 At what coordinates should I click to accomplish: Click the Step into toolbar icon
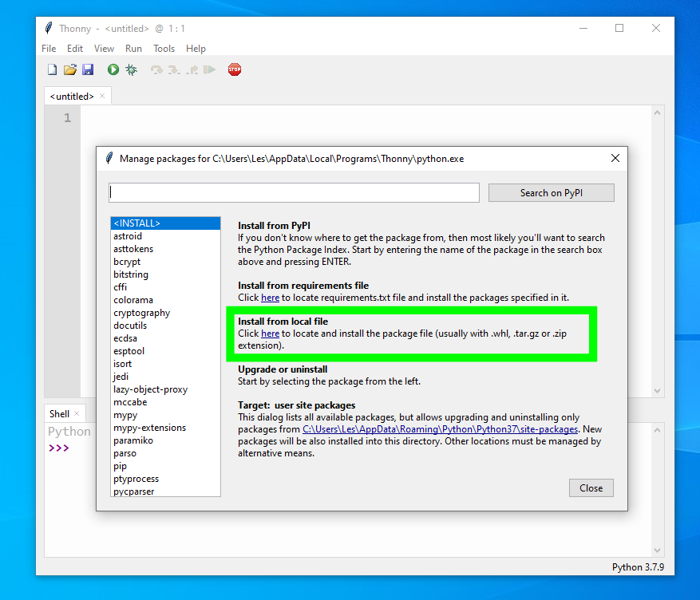(x=174, y=69)
